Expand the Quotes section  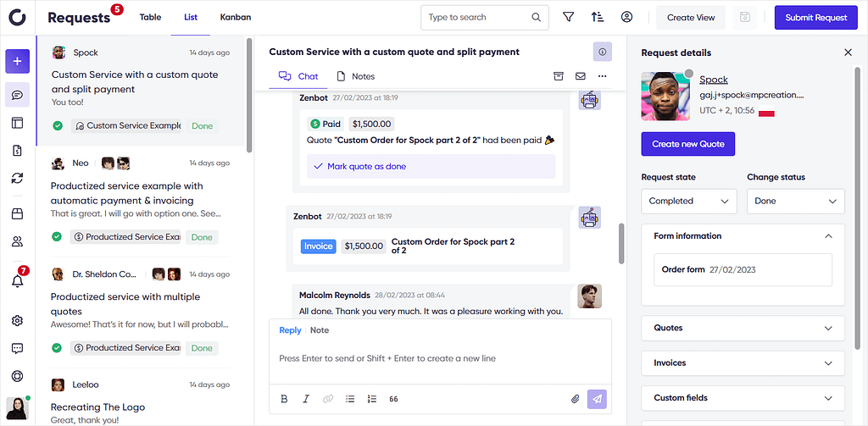(743, 328)
